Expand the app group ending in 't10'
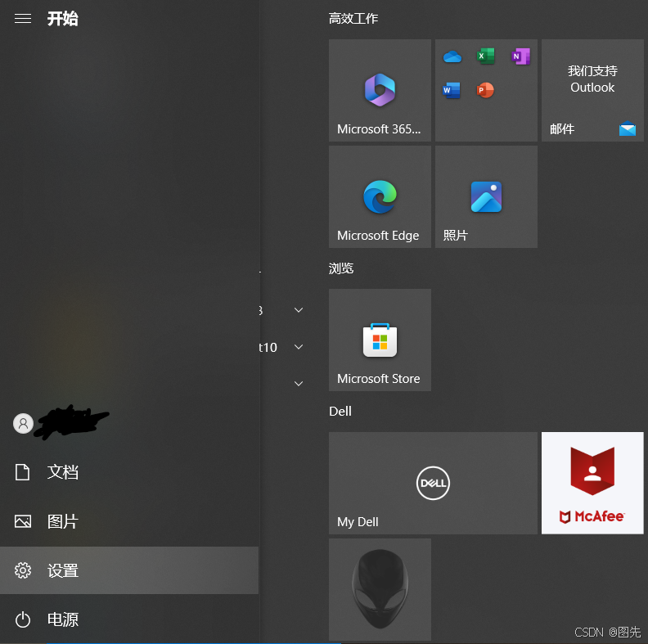The image size is (648, 644). pyautogui.click(x=299, y=347)
